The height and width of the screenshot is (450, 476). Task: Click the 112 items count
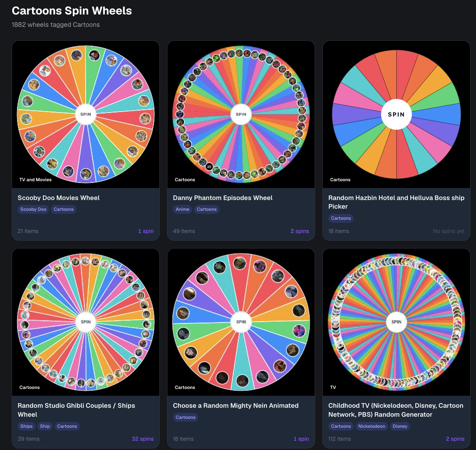[340, 439]
